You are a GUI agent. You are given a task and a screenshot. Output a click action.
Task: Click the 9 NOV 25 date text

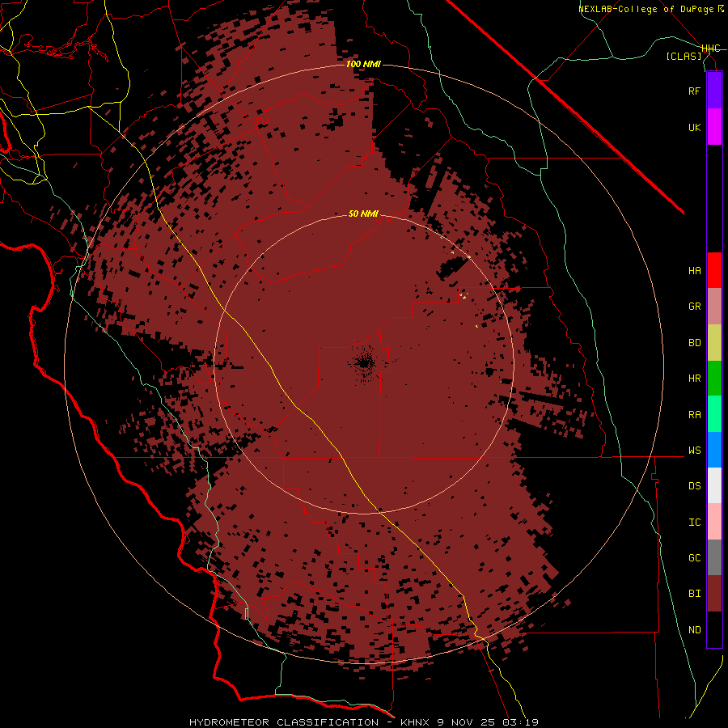click(467, 722)
